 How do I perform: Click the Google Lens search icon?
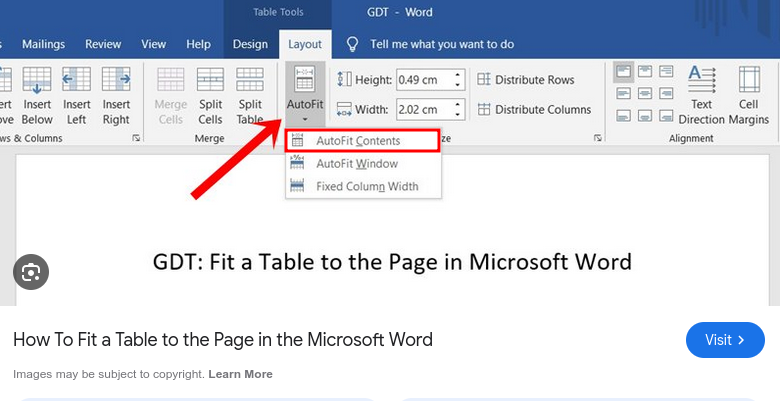(31, 272)
